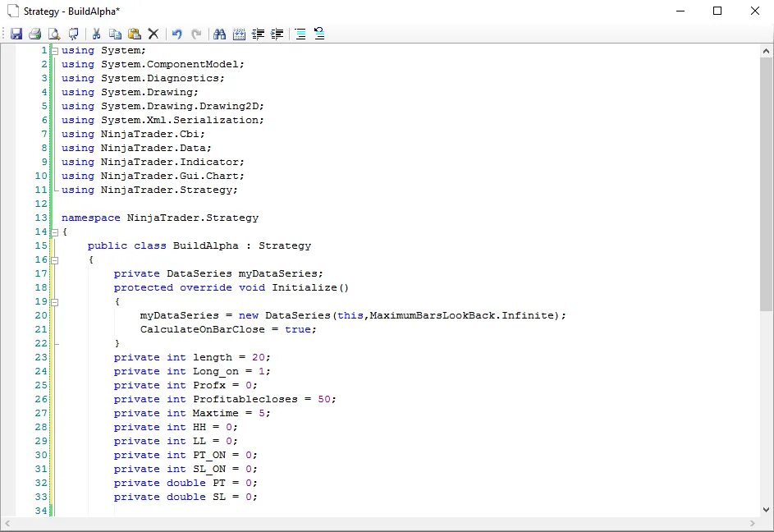This screenshot has height=532, width=774.
Task: Click 'private int length = 20;' line
Action: [192, 358]
